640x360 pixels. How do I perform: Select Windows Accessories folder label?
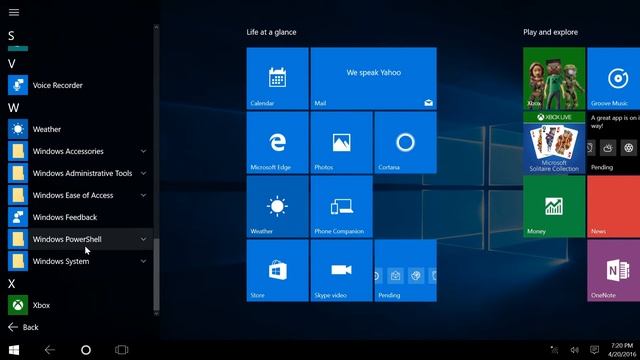coord(68,151)
